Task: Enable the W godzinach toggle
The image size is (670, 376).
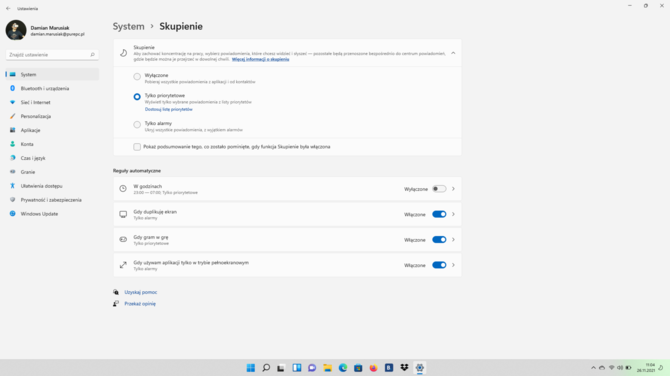Action: point(439,189)
